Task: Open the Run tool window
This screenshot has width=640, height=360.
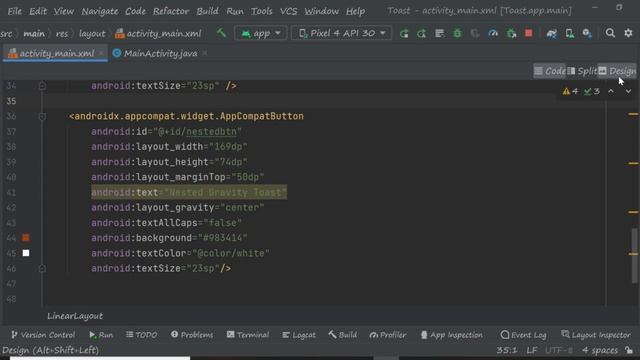Action: point(101,335)
